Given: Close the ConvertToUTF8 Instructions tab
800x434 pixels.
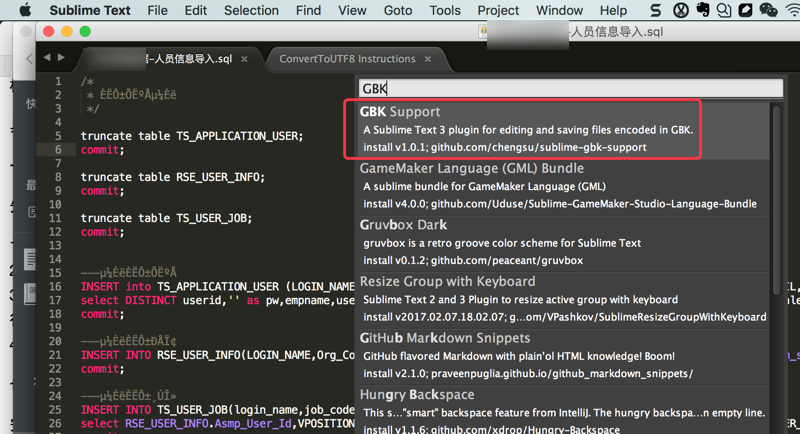Looking at the screenshot, I should 428,59.
